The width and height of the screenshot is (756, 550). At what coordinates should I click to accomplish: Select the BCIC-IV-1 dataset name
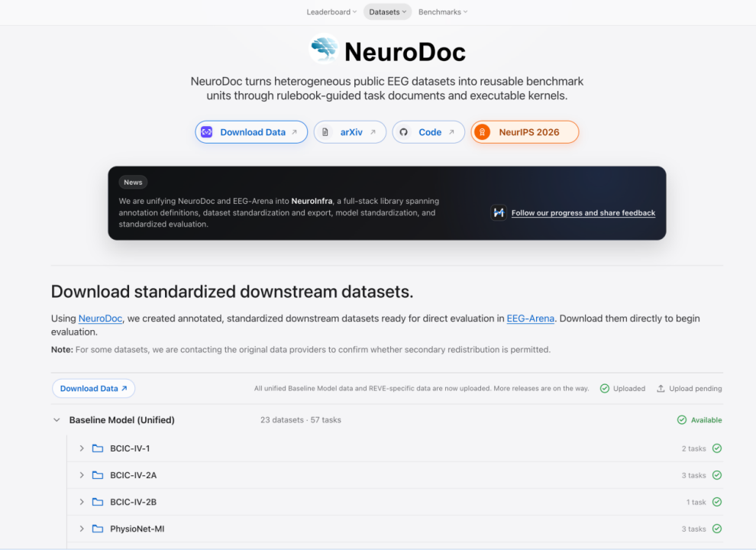coord(130,448)
